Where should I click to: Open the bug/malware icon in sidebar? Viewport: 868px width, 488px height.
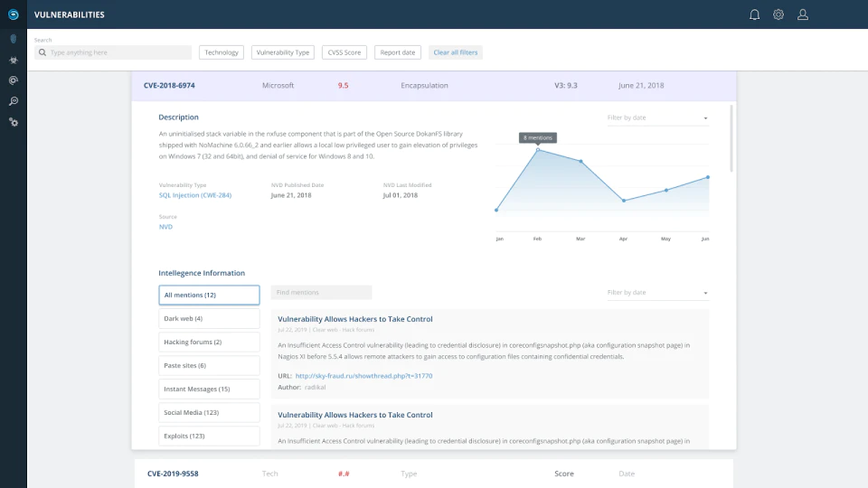tap(14, 60)
